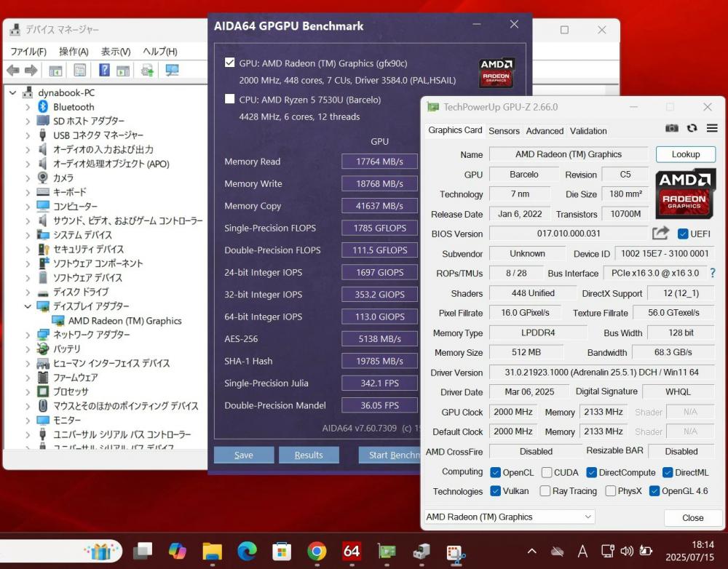728x569 pixels.
Task: Enable the CPU AMD Ryzen 5 checkbox
Action: click(230, 99)
